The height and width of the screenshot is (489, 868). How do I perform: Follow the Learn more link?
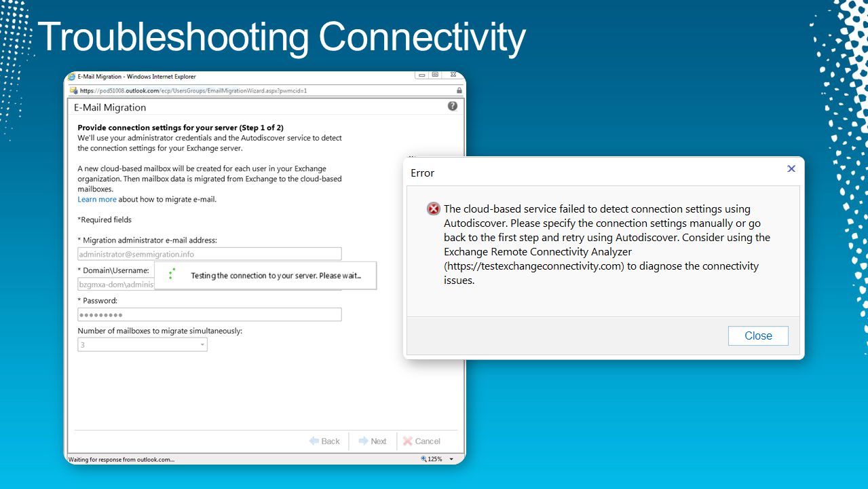97,199
